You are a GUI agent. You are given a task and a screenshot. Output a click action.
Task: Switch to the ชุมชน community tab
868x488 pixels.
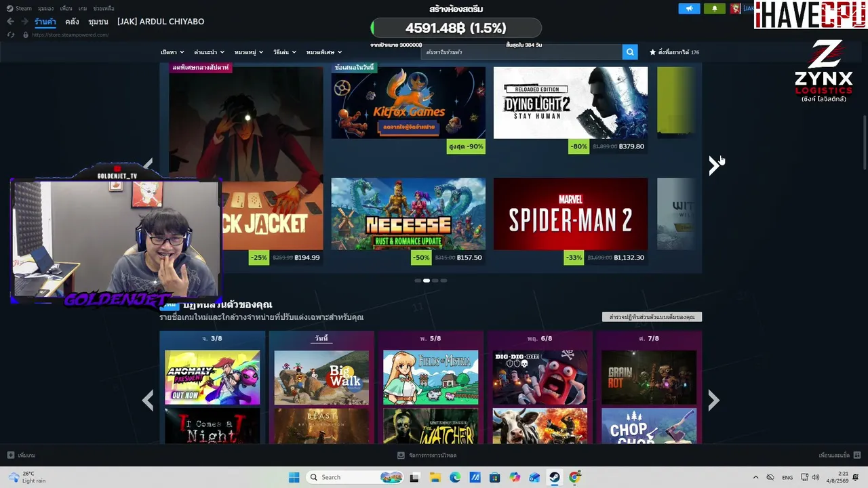[x=98, y=22]
